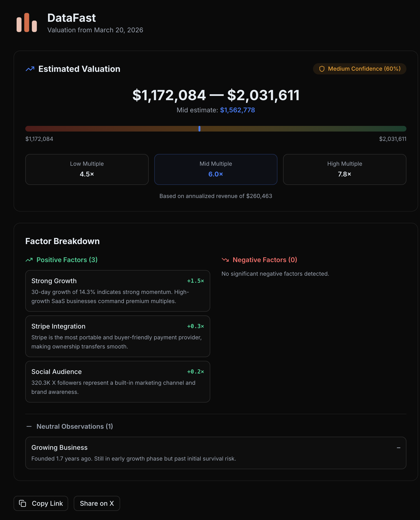Select the Mid Multiple 6.0× card
The height and width of the screenshot is (520, 420).
point(216,169)
